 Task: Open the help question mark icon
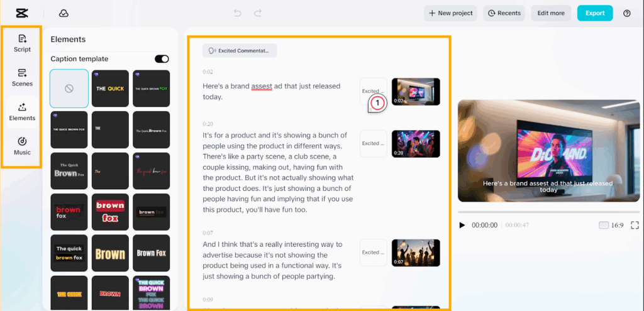click(627, 13)
